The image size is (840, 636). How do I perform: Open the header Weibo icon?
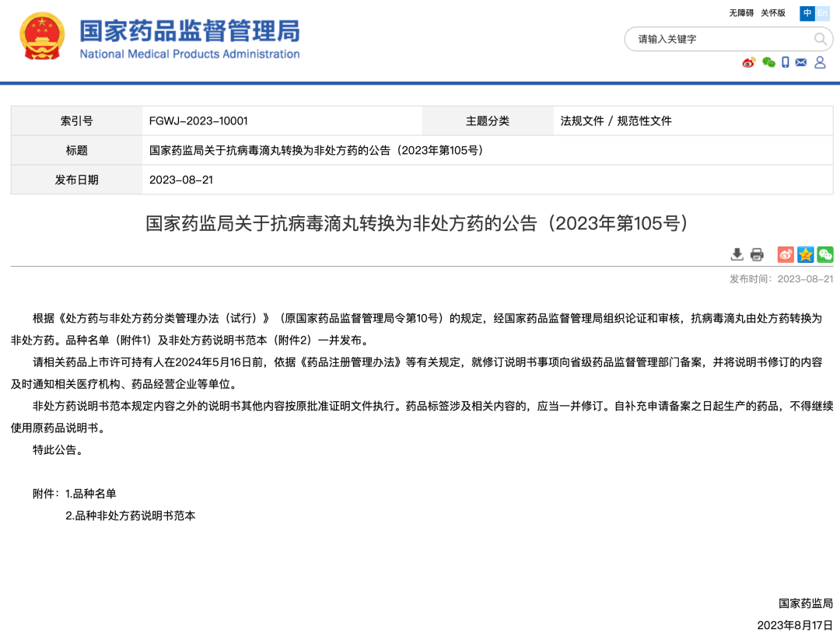[748, 63]
